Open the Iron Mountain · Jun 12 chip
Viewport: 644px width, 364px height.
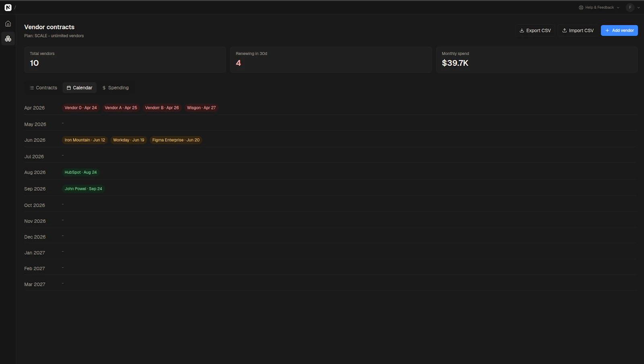[x=85, y=140]
